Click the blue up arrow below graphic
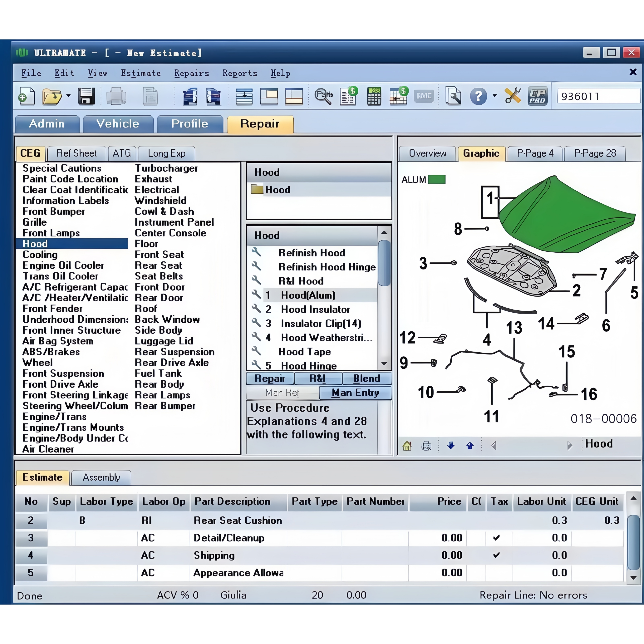644x644 pixels. click(x=470, y=445)
